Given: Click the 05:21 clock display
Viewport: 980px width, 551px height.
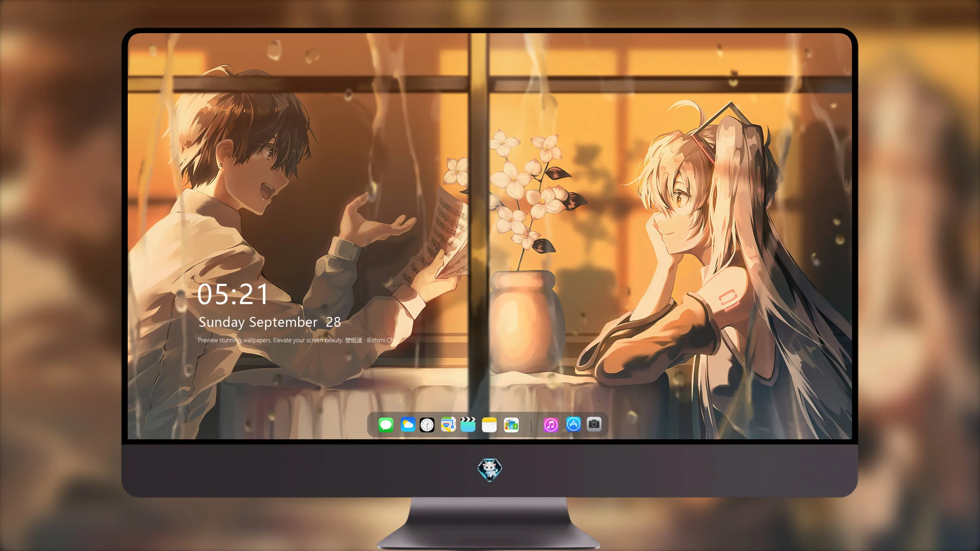Looking at the screenshot, I should click(232, 294).
